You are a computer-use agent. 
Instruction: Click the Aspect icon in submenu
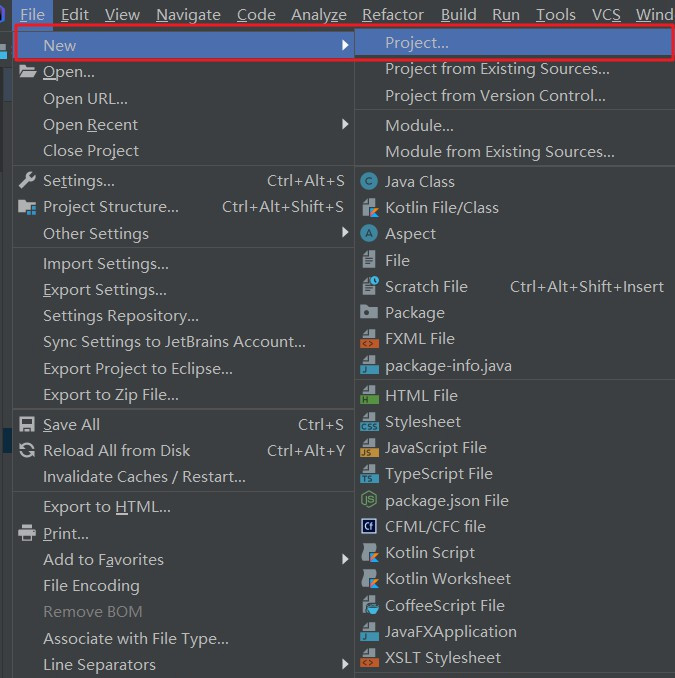click(x=369, y=233)
